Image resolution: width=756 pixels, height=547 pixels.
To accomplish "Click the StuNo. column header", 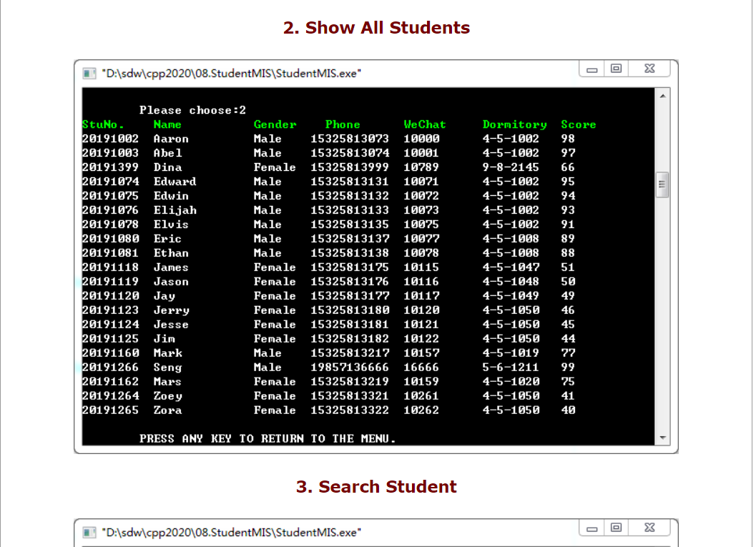I will [x=101, y=124].
